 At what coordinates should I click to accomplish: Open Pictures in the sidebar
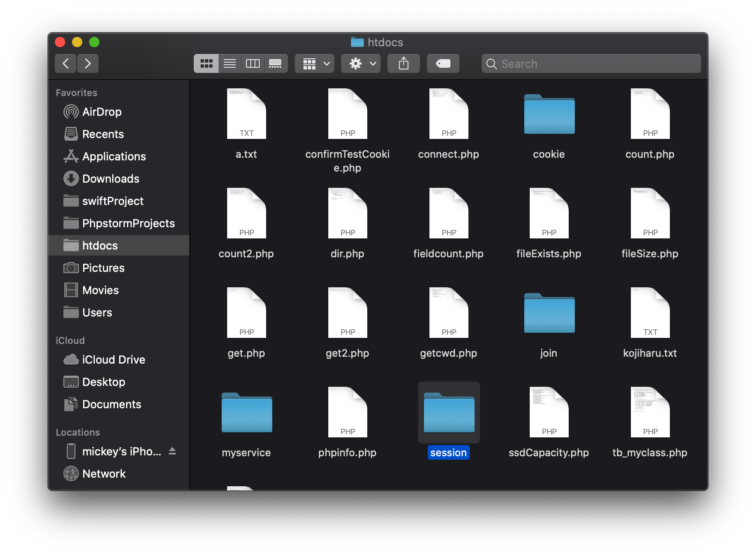pyautogui.click(x=119, y=268)
